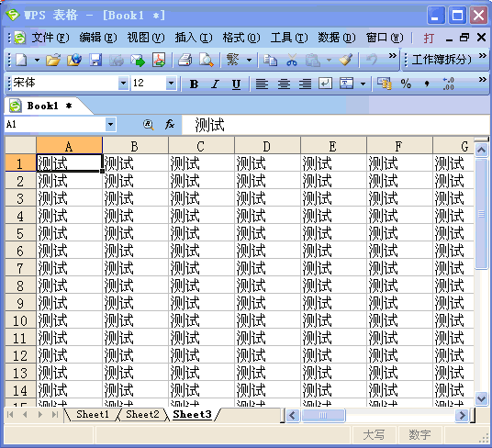Select row 7 header
Image resolution: width=492 pixels, height=448 pixels.
coord(20,268)
